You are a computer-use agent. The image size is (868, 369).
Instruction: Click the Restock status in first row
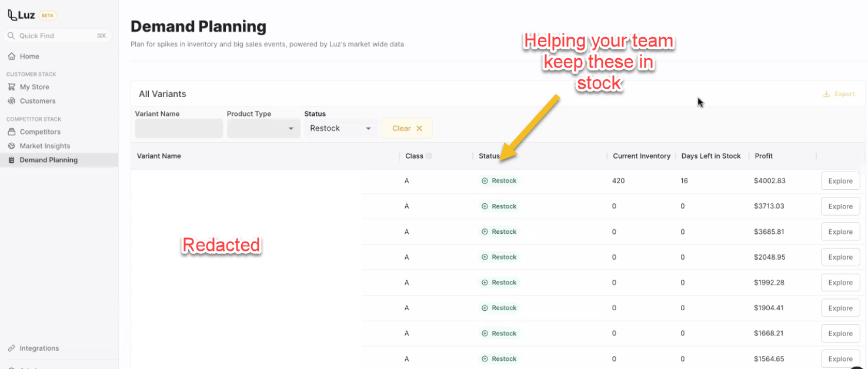499,181
